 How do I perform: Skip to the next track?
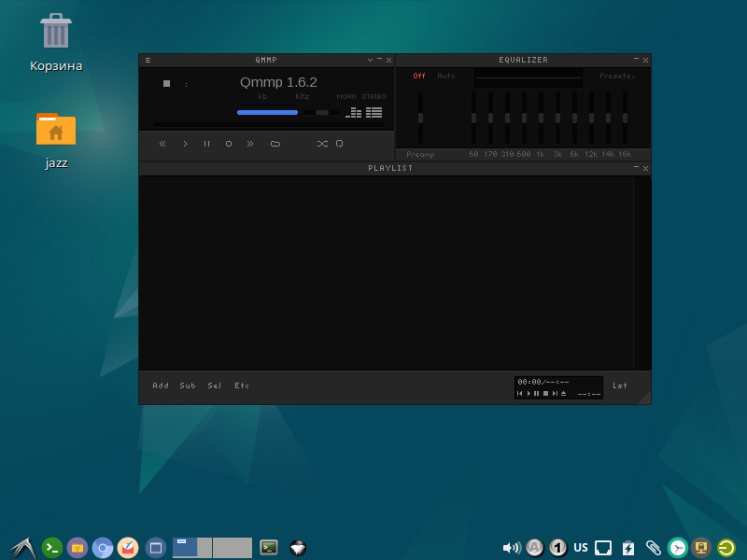(x=250, y=144)
